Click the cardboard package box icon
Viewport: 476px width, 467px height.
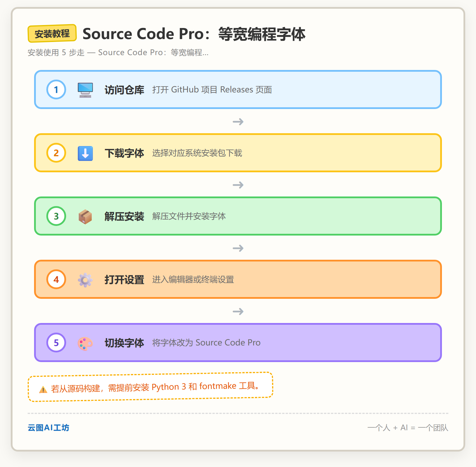[85, 217]
